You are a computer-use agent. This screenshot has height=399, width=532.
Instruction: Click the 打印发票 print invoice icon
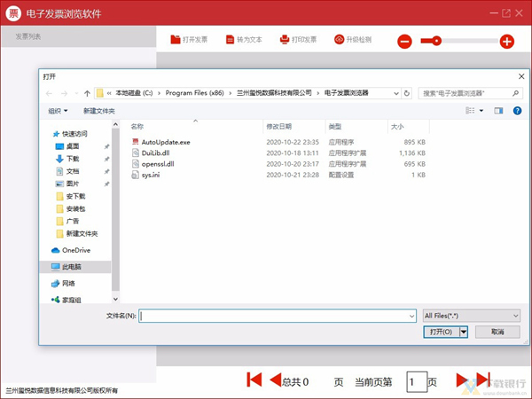[x=285, y=40]
